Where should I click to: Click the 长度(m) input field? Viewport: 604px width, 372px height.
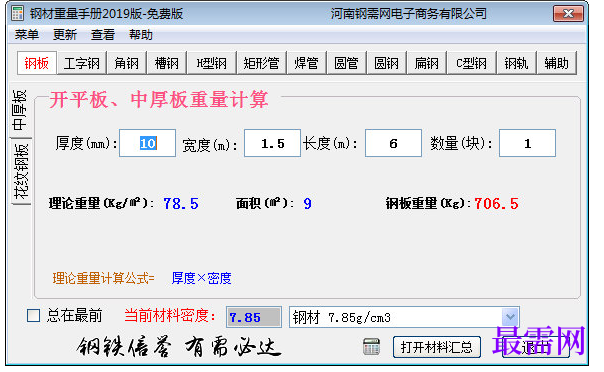click(x=393, y=143)
